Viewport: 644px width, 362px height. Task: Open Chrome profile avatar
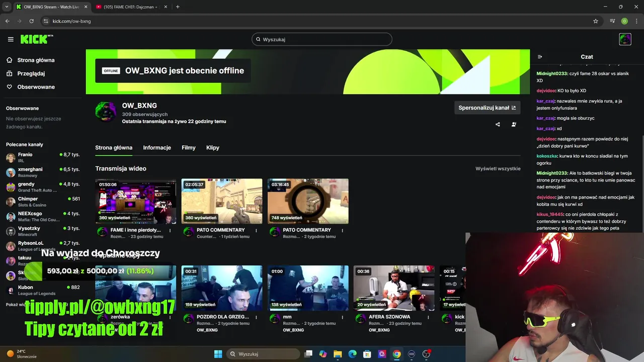click(x=624, y=21)
